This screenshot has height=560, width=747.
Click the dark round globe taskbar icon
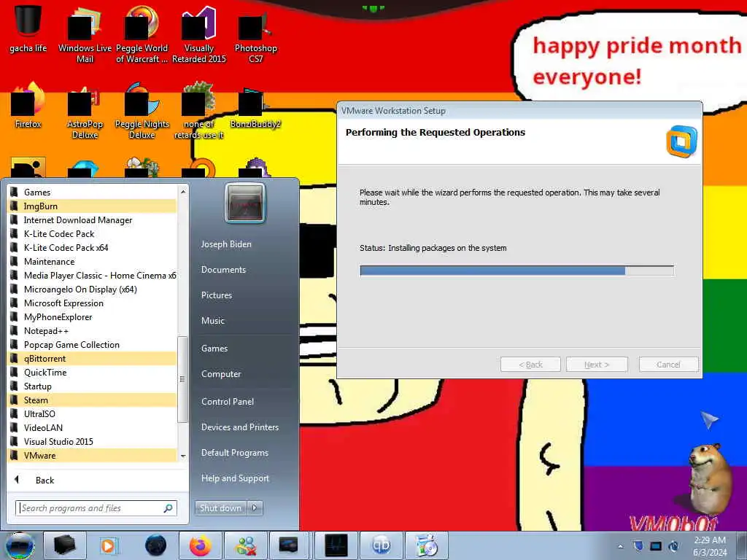pos(155,545)
